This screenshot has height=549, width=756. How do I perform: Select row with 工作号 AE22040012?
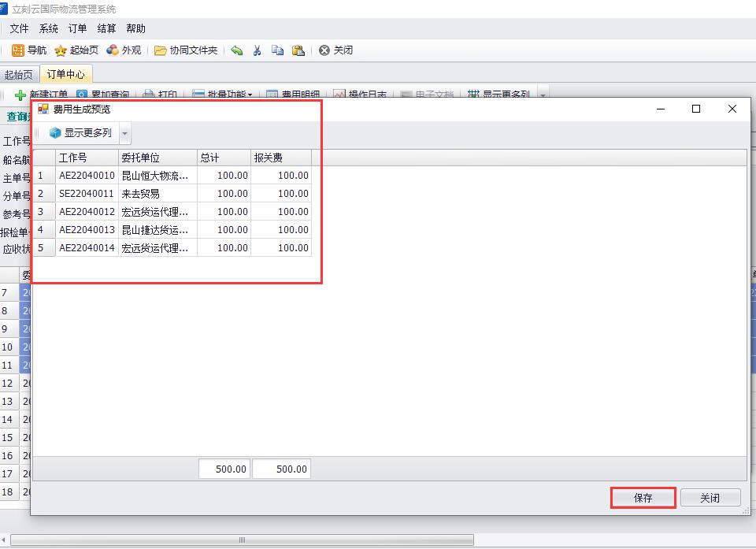pos(87,212)
